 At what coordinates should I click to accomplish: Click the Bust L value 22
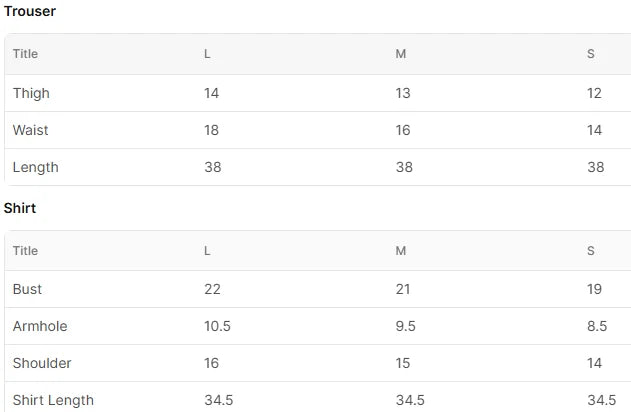pos(212,289)
